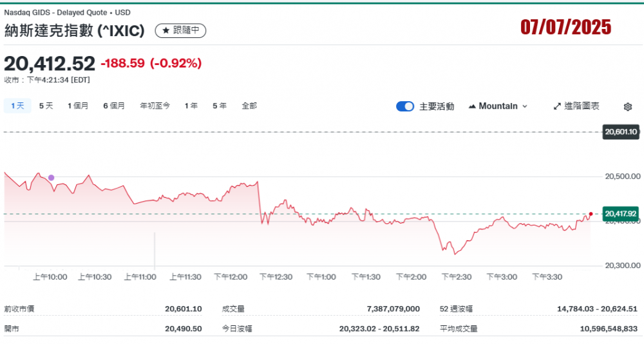Switch to the 5天 range

[46, 106]
